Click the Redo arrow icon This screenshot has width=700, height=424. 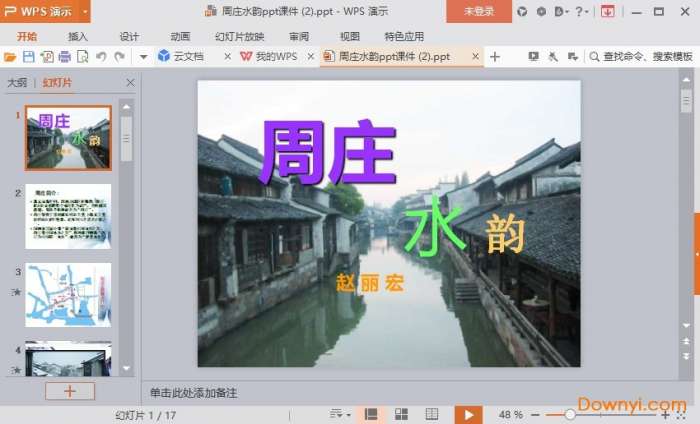tap(119, 56)
